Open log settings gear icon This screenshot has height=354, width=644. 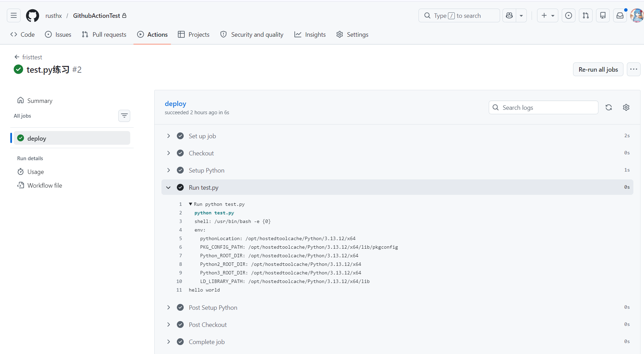click(x=626, y=107)
